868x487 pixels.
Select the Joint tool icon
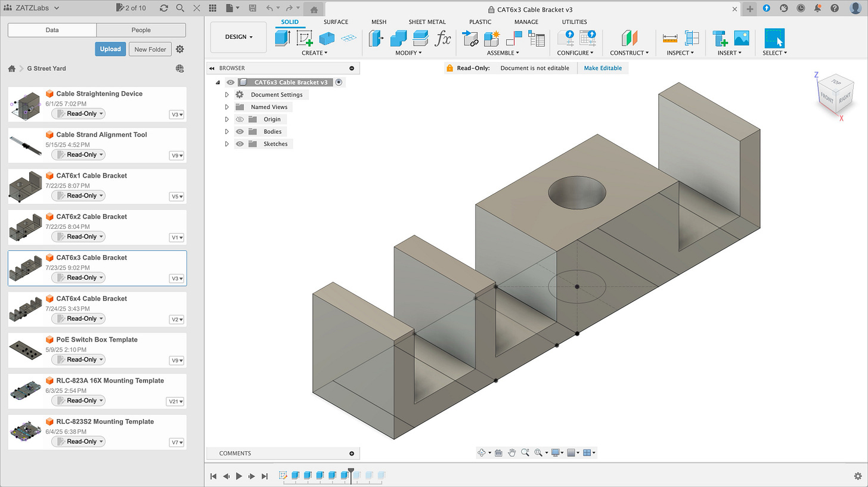[x=514, y=38]
